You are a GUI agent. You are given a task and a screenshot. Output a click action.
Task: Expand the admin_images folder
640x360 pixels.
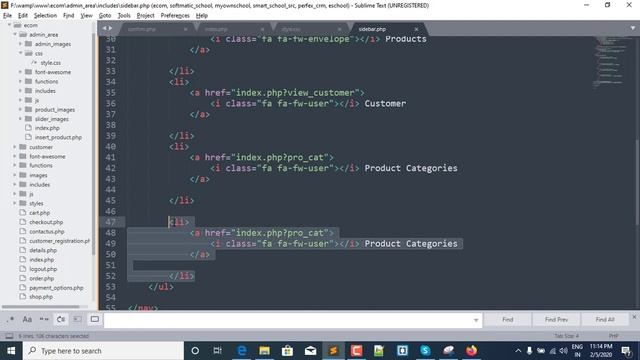21,44
